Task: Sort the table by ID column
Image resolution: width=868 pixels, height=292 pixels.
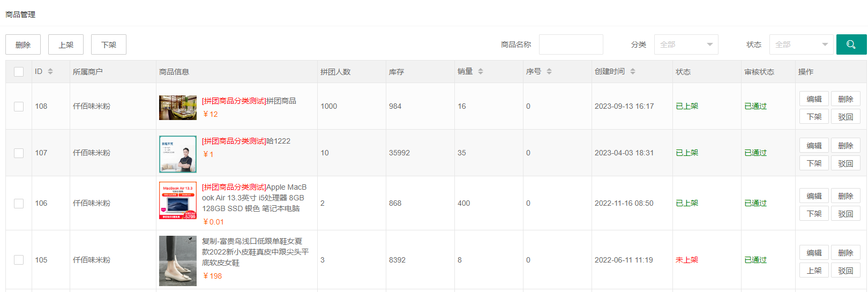Action: (50, 71)
